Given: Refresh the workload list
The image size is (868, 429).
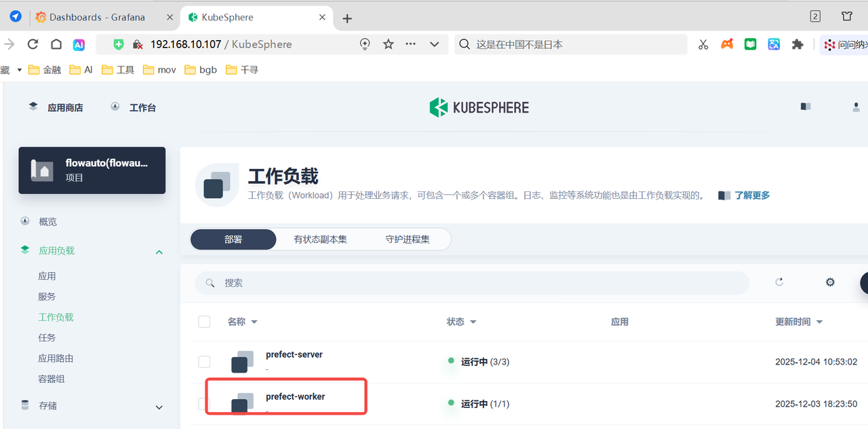Looking at the screenshot, I should coord(779,282).
